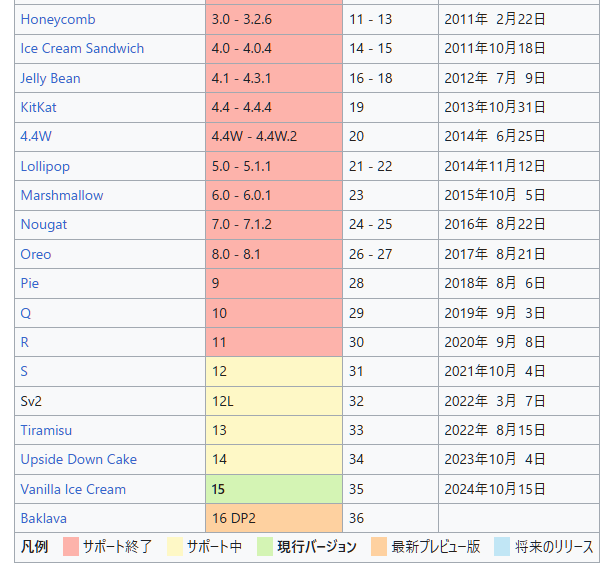Viewport: 616px width, 577px height.
Task: Click the Sv2 codename cell
Action: 110,401
